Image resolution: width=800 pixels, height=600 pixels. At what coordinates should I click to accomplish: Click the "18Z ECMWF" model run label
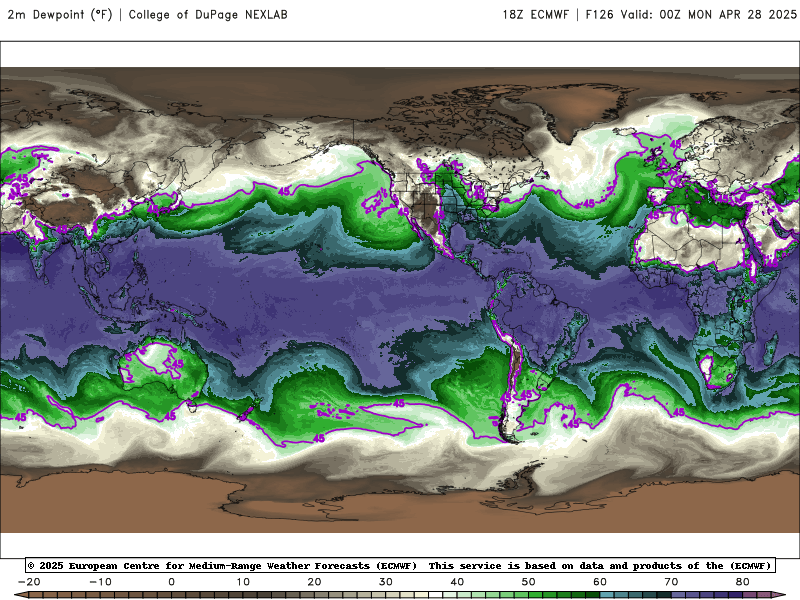(x=536, y=15)
